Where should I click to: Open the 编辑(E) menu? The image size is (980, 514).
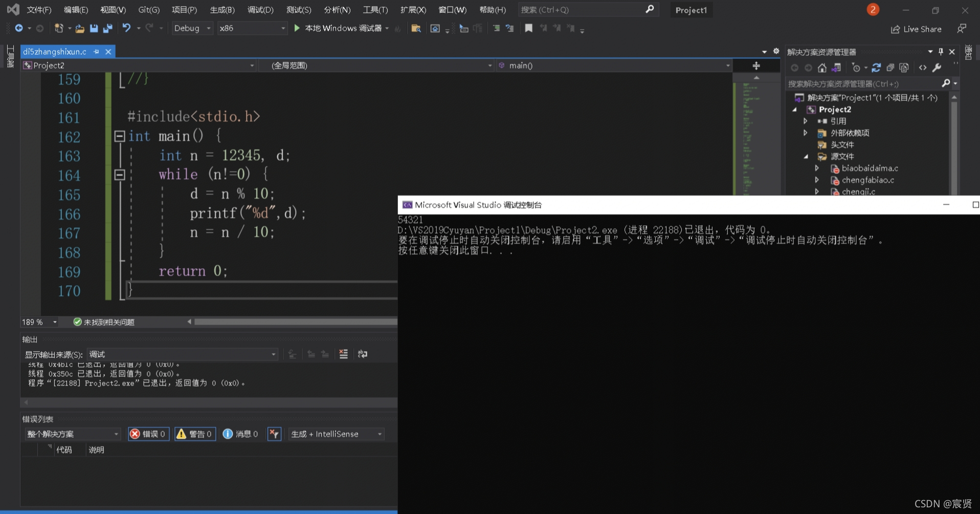(x=76, y=10)
